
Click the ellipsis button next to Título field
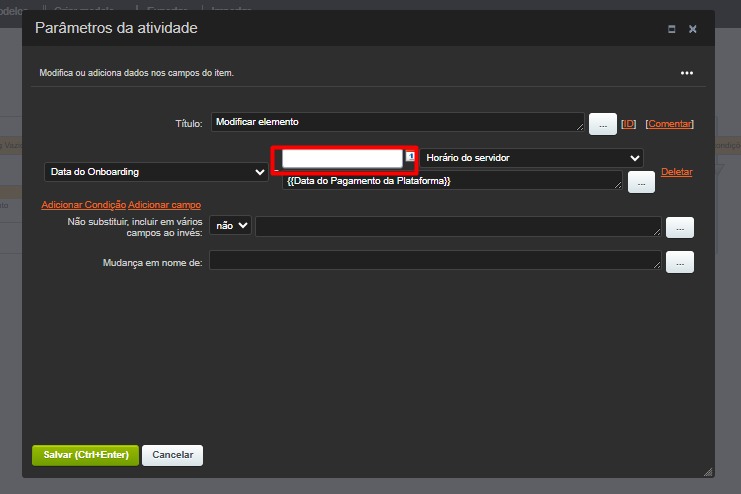point(602,124)
